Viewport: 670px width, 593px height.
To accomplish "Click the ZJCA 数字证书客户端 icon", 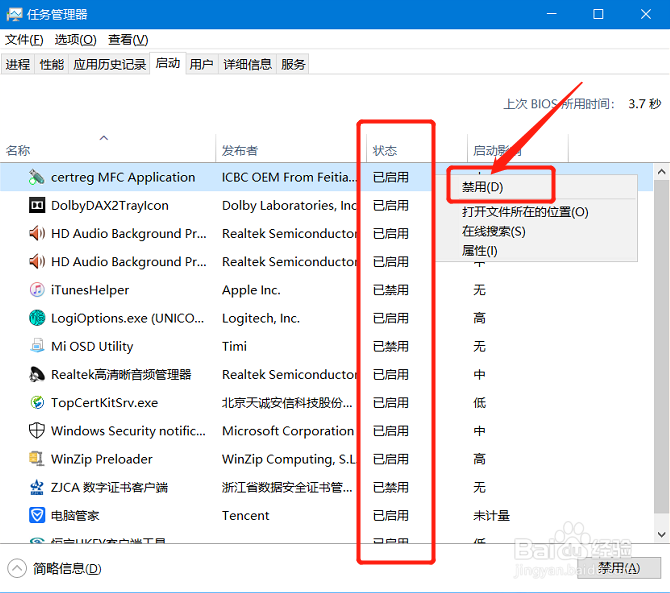I will (36, 487).
